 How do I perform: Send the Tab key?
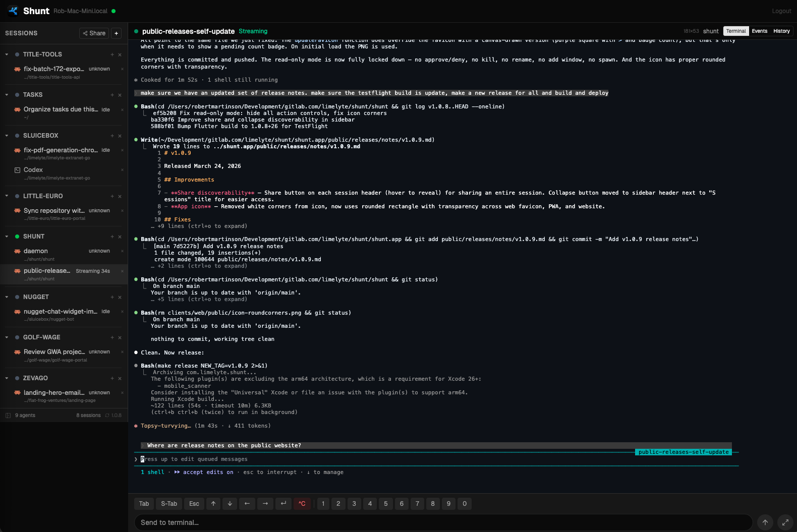tap(144, 504)
